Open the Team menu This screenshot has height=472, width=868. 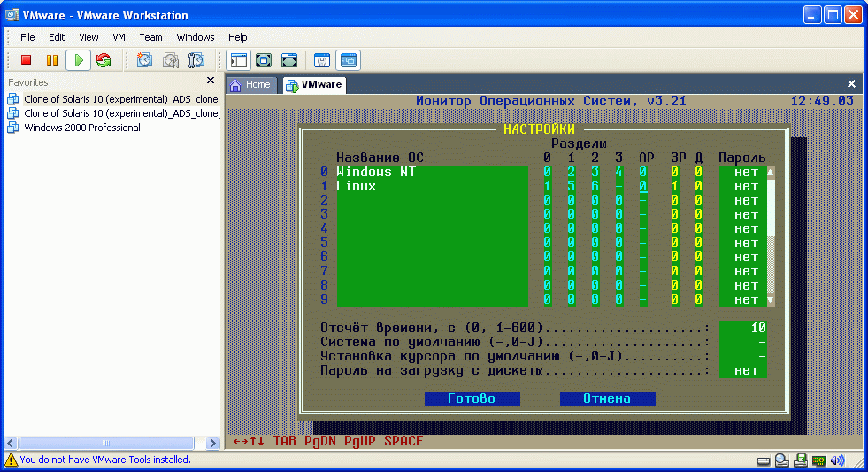click(150, 37)
